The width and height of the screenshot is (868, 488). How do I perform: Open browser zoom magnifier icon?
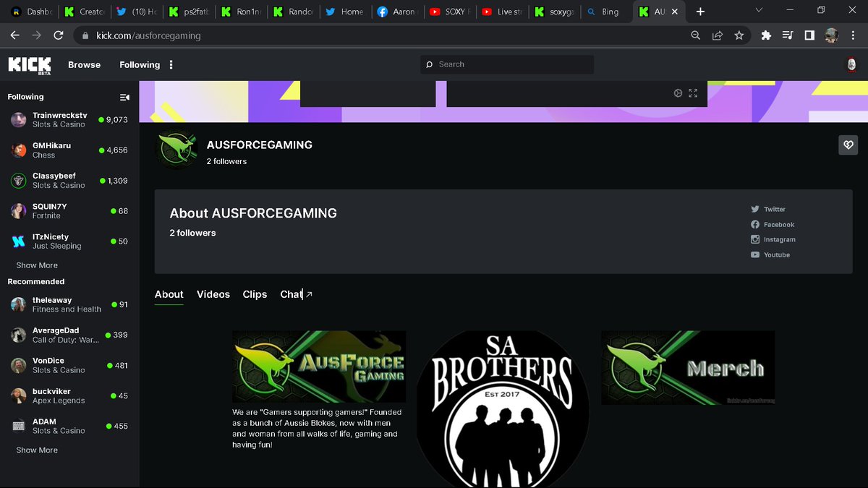point(695,35)
